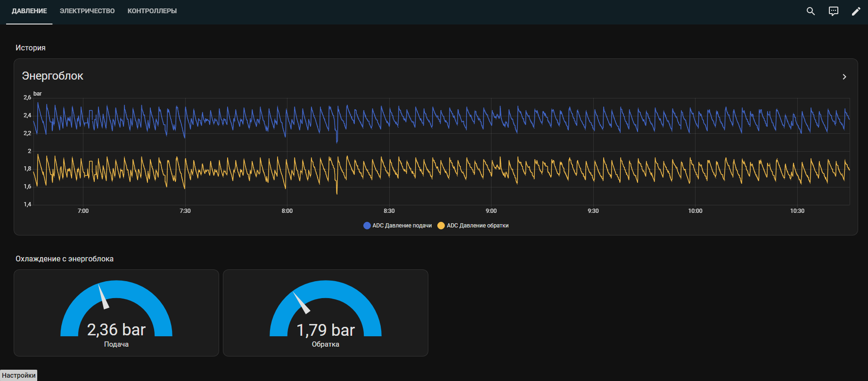Click the 2,36 bar gauge value

(116, 330)
